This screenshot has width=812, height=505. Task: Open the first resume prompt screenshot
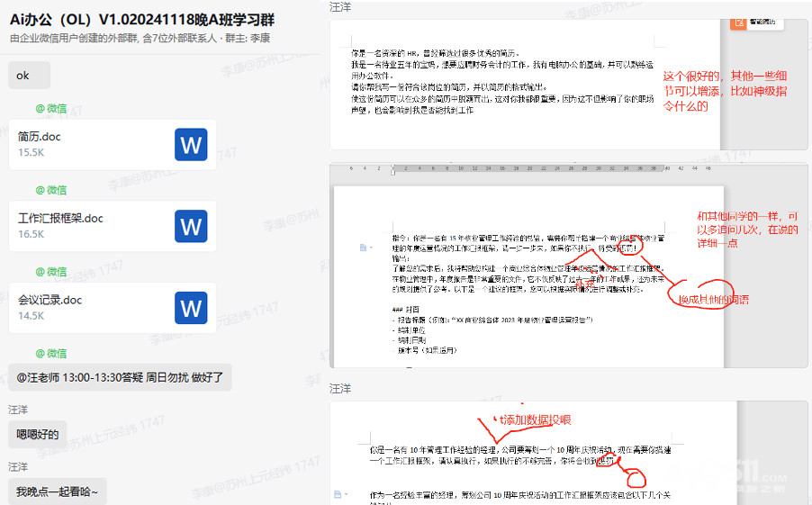525,83
